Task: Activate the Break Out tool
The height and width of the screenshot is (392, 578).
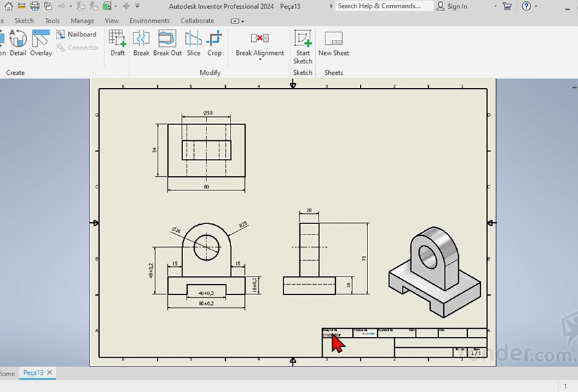Action: point(167,43)
